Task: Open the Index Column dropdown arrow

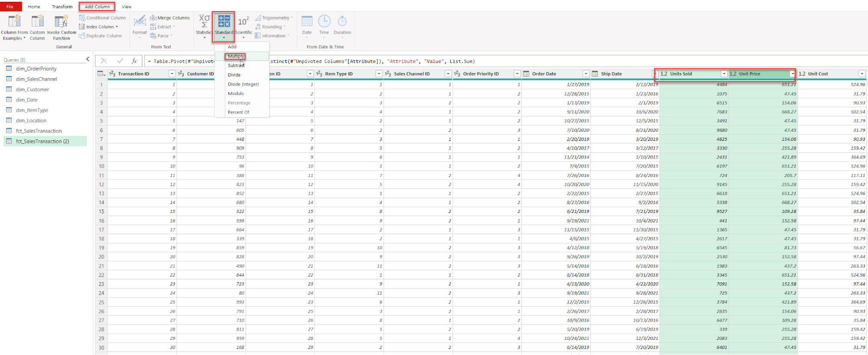Action: [x=117, y=27]
